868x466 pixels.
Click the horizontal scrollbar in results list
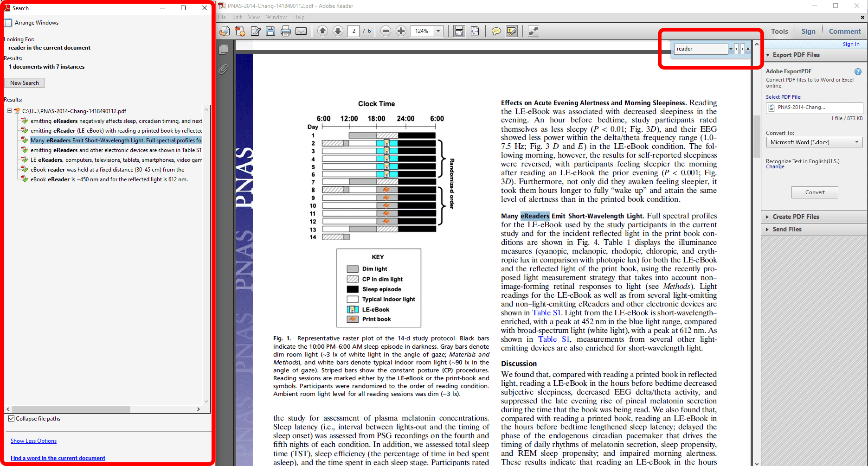click(71, 409)
